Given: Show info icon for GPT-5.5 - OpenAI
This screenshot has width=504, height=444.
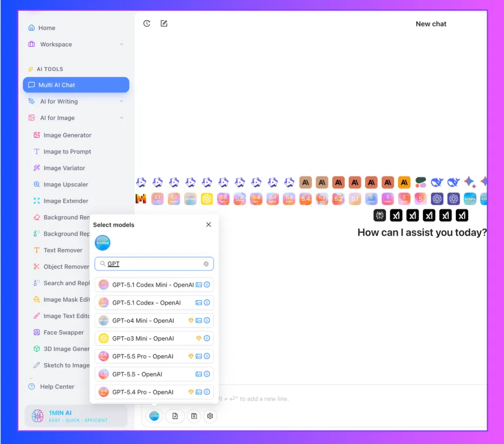Looking at the screenshot, I should pyautogui.click(x=207, y=374).
